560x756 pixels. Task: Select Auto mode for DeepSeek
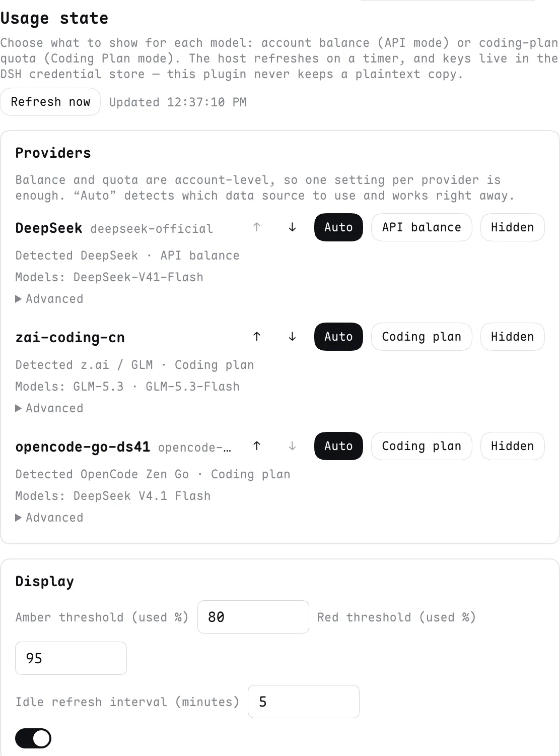[338, 227]
